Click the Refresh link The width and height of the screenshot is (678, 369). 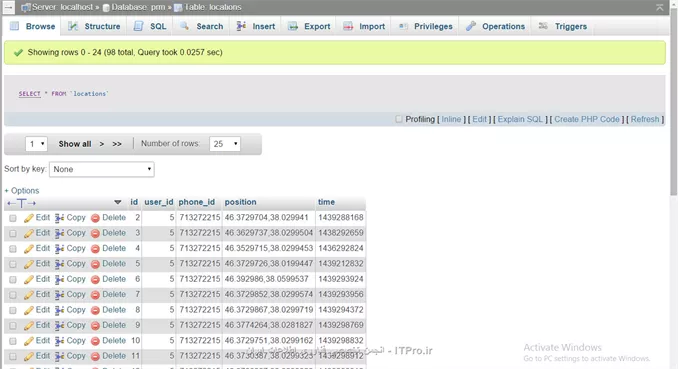coord(645,119)
